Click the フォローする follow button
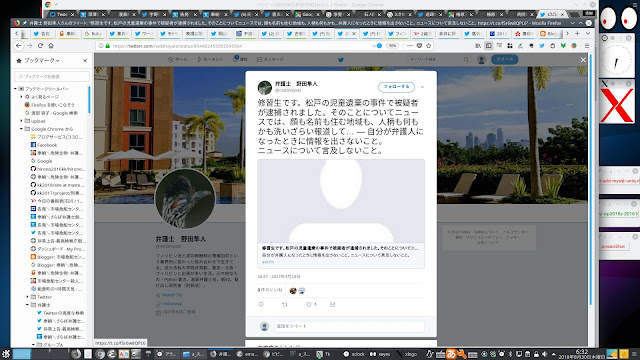640x360 pixels. (396, 87)
